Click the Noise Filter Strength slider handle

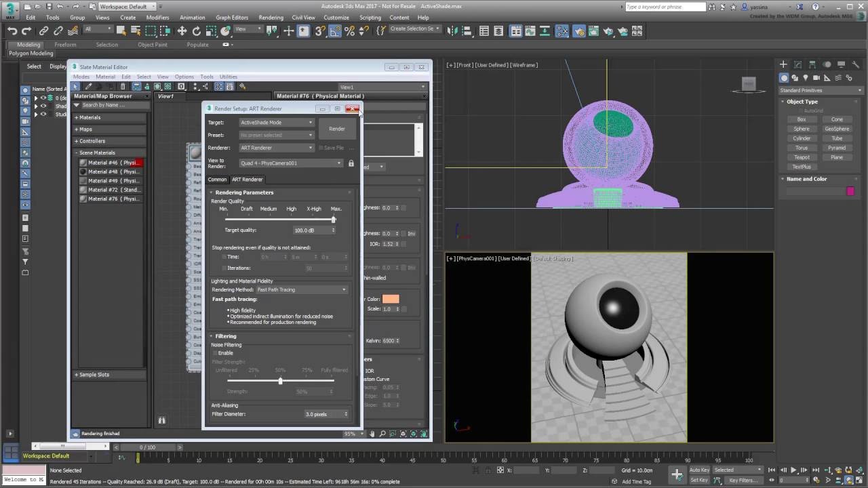pyautogui.click(x=280, y=380)
